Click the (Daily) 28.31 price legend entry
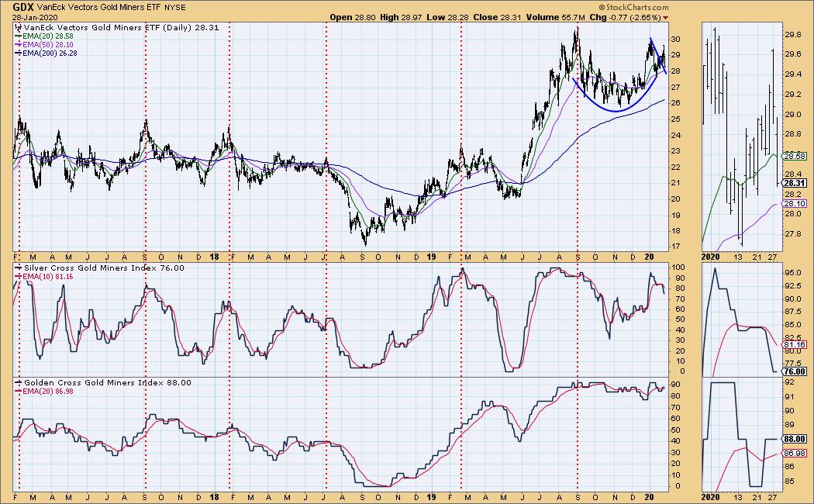814x504 pixels. click(x=117, y=27)
